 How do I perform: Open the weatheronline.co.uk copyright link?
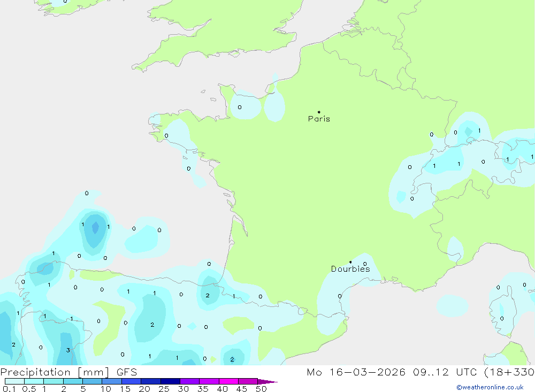click(490, 387)
